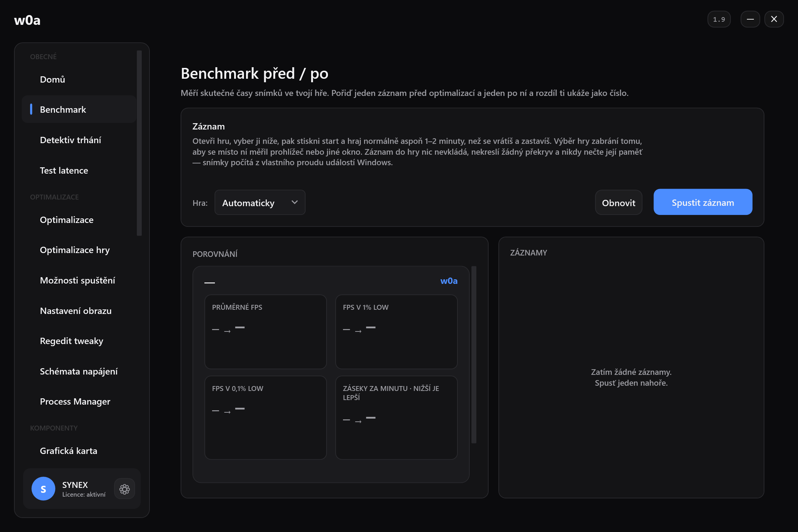Click the 'Licence: aktivní' status text
The height and width of the screenshot is (532, 798).
pyautogui.click(x=84, y=494)
